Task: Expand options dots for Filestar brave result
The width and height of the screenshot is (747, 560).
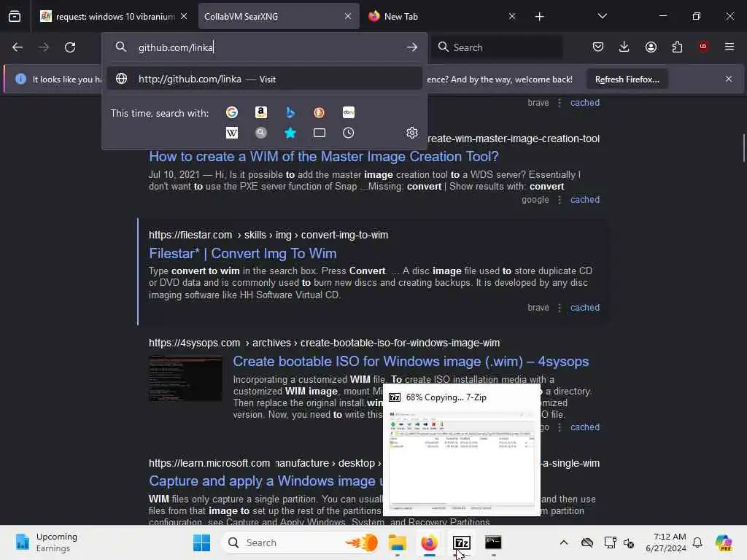Action: pyautogui.click(x=560, y=308)
